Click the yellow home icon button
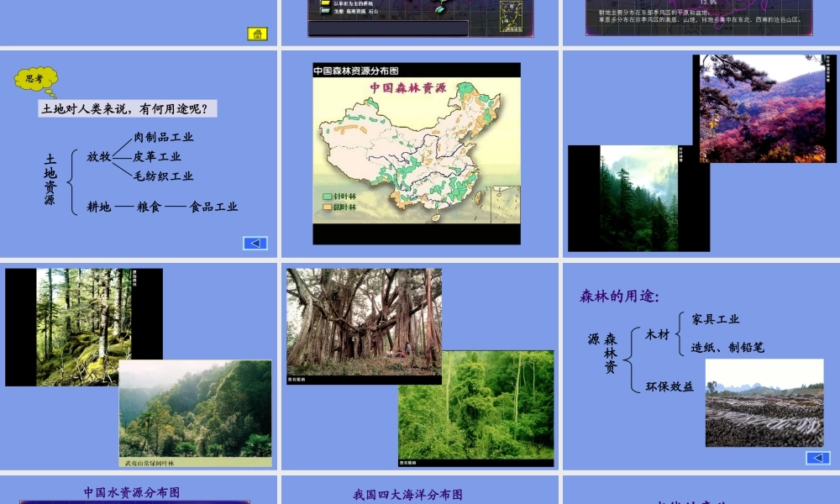840x504 pixels. coord(257,34)
